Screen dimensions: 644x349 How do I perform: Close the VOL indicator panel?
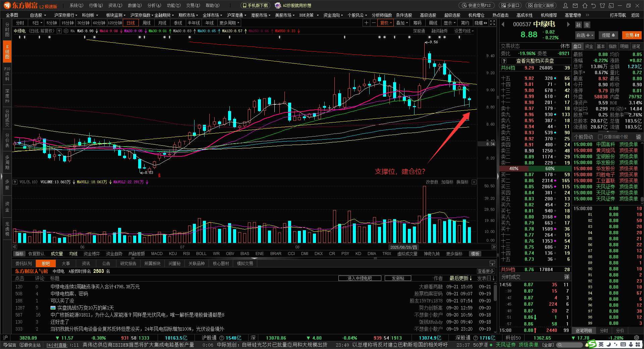pyautogui.click(x=474, y=182)
